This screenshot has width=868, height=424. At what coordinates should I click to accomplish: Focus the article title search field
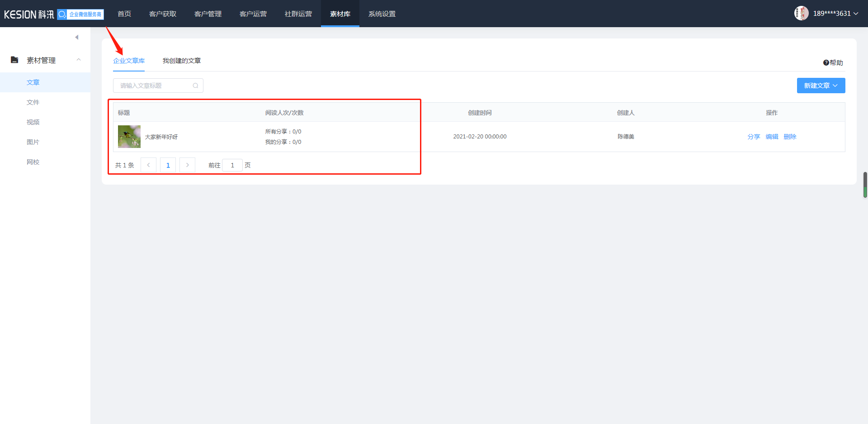(154, 86)
